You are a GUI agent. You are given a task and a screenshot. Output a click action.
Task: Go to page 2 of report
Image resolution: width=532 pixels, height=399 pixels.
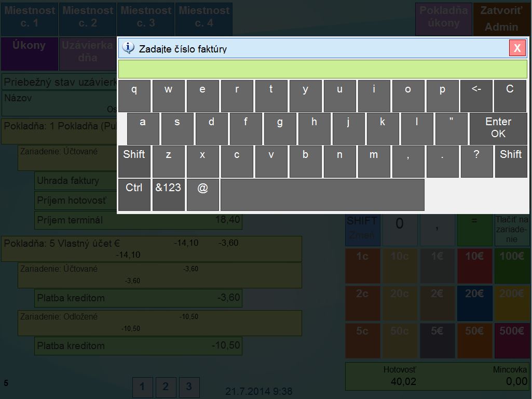point(166,387)
